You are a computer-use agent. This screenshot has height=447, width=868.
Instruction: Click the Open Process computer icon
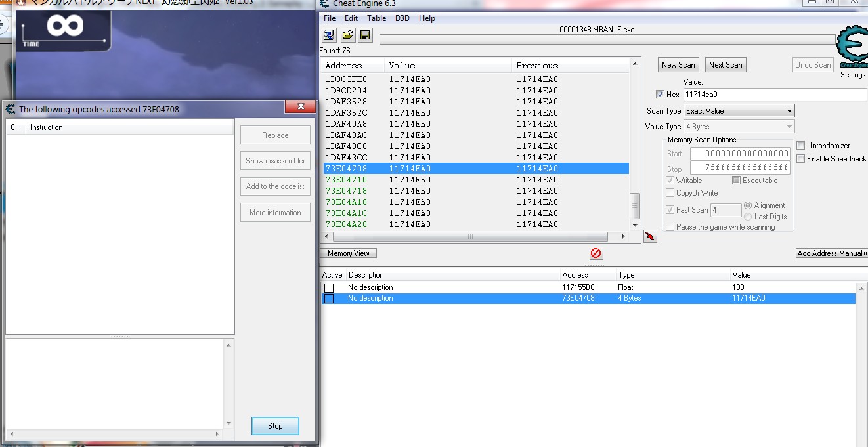coord(329,35)
